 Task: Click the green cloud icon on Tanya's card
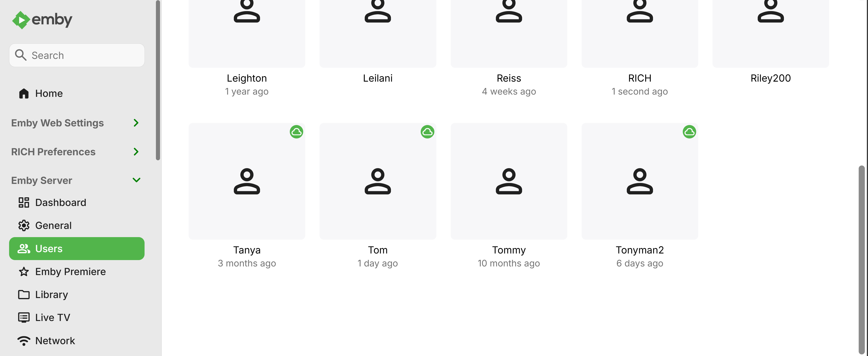(296, 132)
